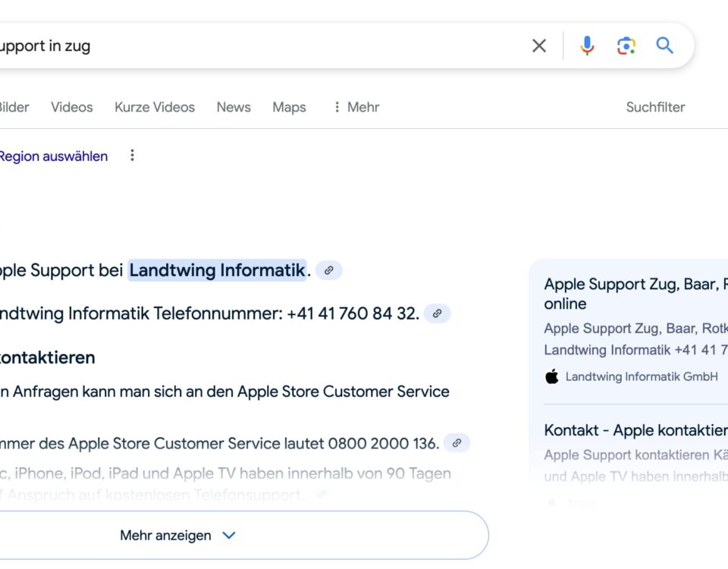Open the Kurze Videos tab
728x569 pixels.
[155, 107]
